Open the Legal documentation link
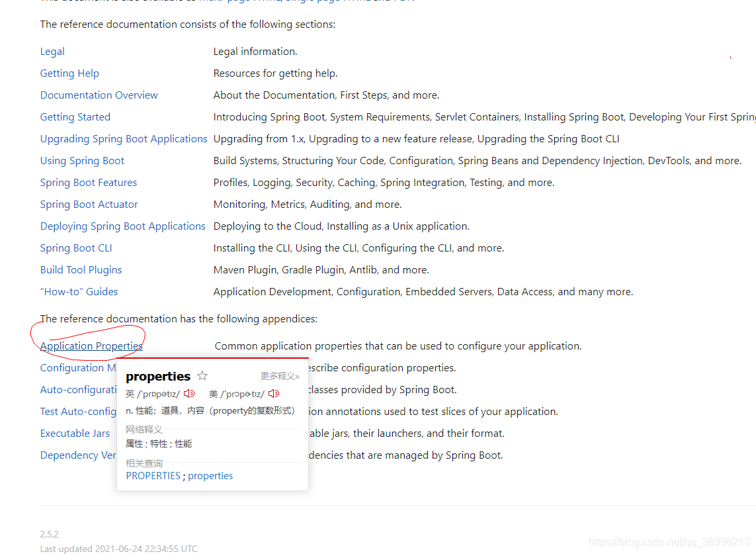Screen dimensions: 756x554 click(52, 52)
